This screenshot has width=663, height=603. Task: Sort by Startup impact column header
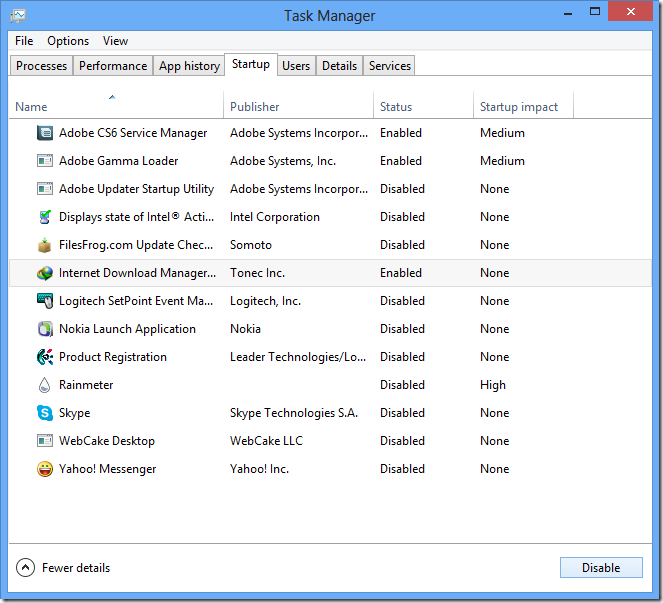point(518,107)
